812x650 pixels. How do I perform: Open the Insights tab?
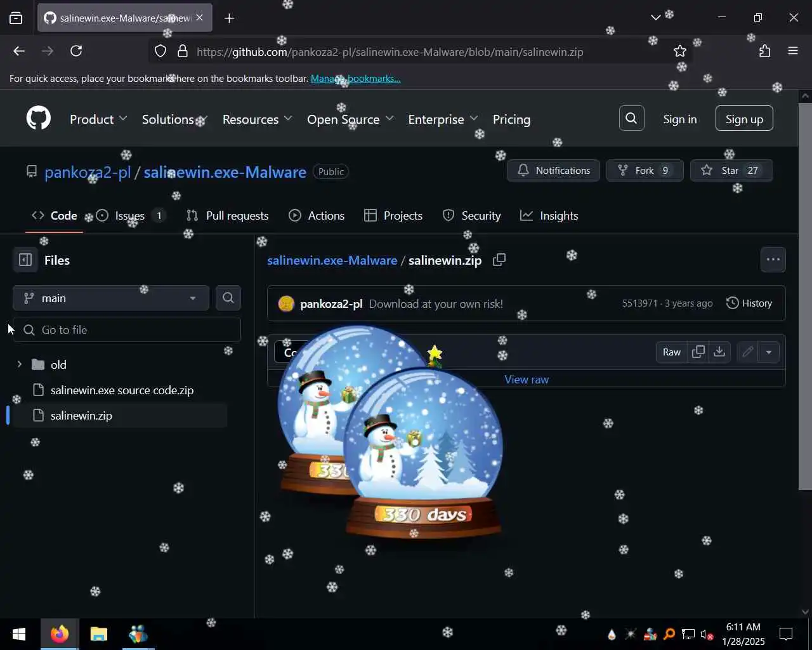coord(549,216)
